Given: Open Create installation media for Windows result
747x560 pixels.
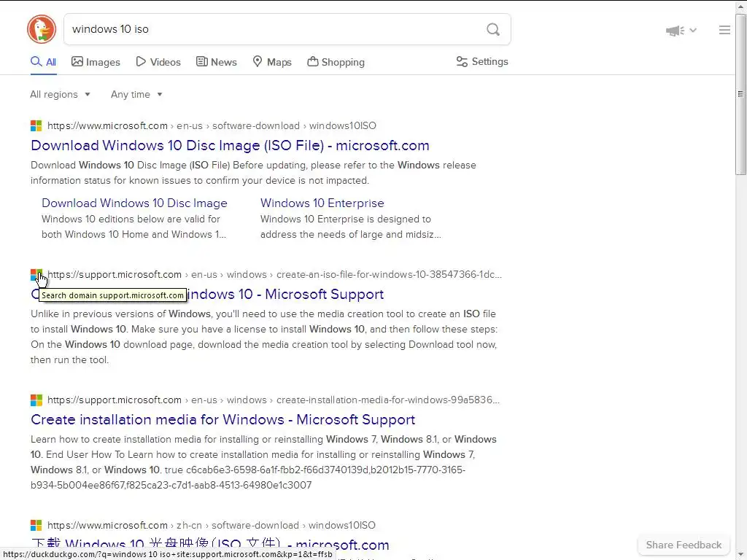Looking at the screenshot, I should 223,419.
